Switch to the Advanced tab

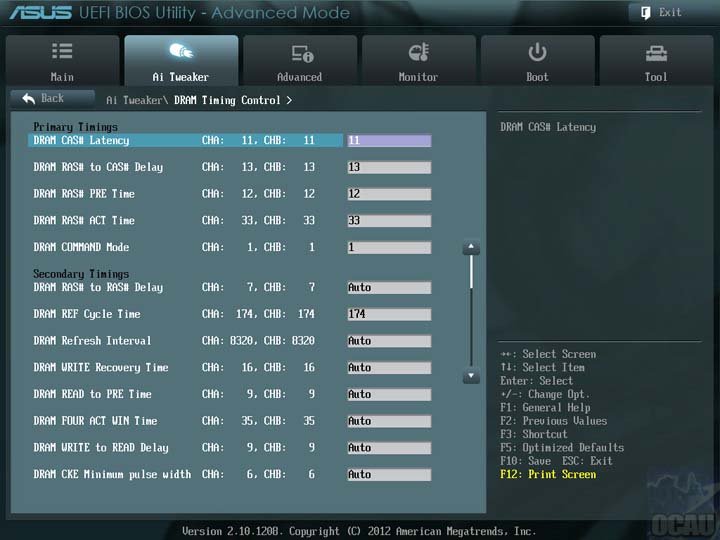tap(300, 60)
